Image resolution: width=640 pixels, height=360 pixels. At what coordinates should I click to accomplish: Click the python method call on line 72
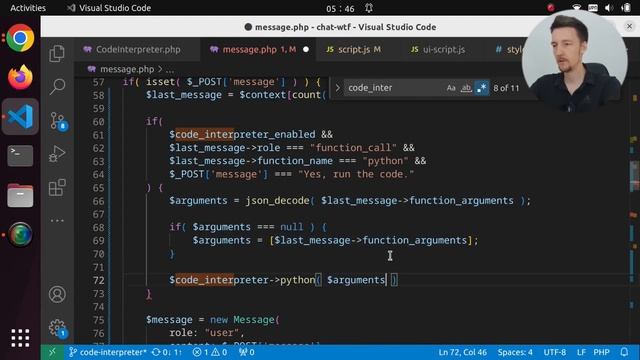pyautogui.click(x=298, y=280)
